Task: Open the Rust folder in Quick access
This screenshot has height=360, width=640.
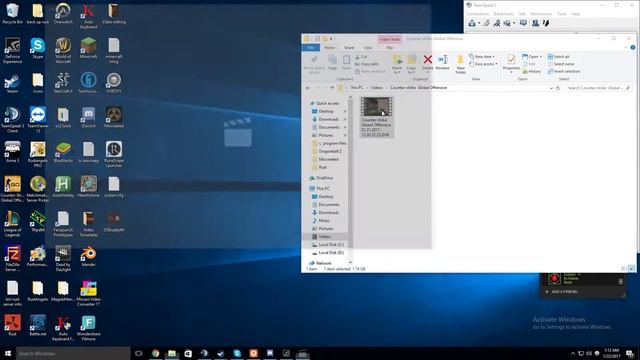Action: 320,167
